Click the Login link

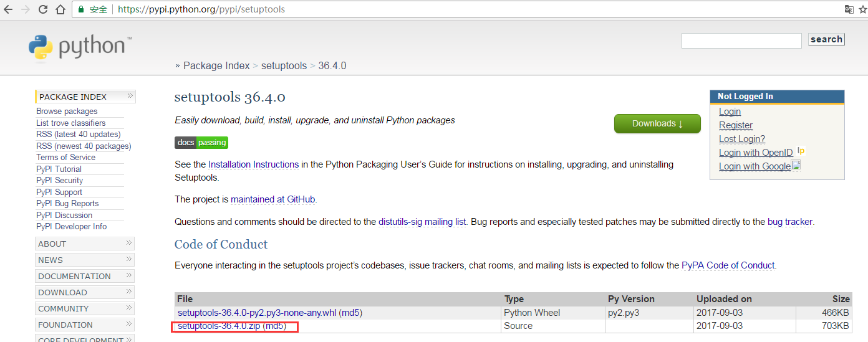(730, 112)
